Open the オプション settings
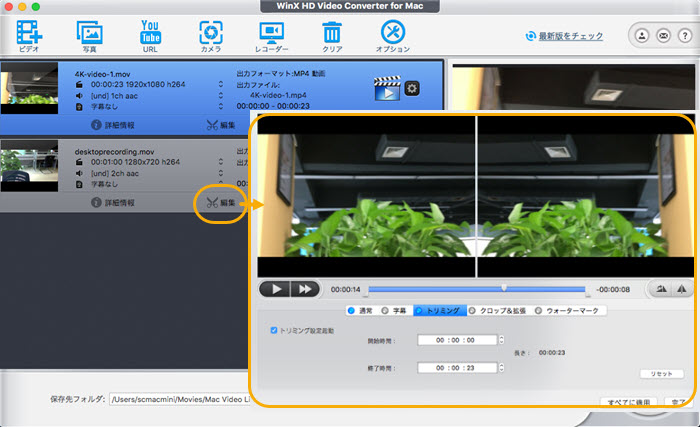Viewport: 700px width, 427px height. coord(393,36)
